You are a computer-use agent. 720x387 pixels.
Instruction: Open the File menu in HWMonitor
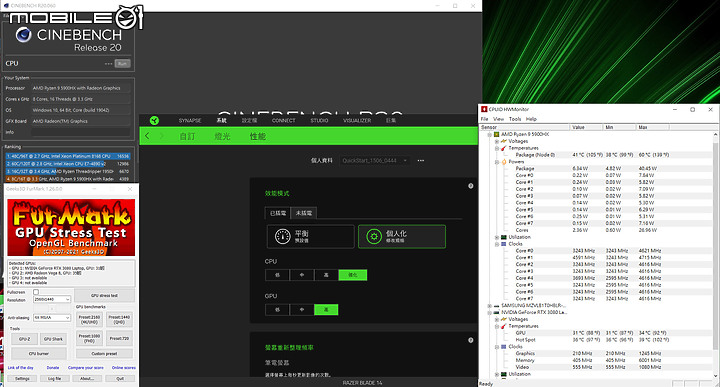click(x=484, y=119)
